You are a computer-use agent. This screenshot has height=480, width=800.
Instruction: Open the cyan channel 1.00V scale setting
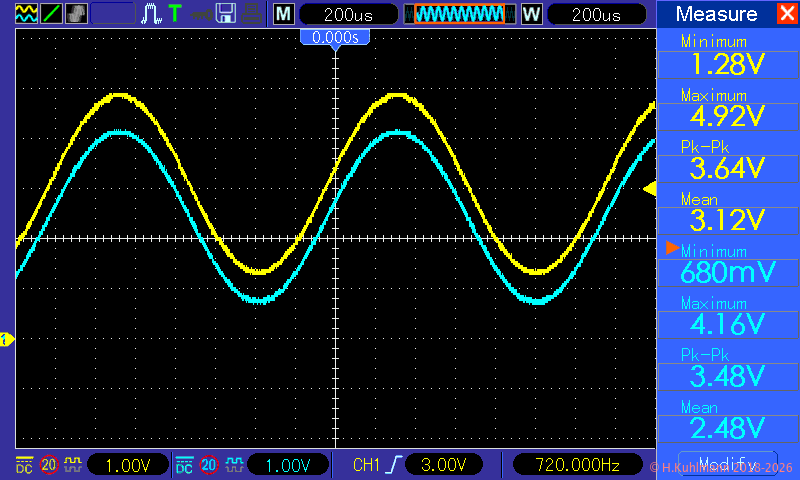(288, 464)
